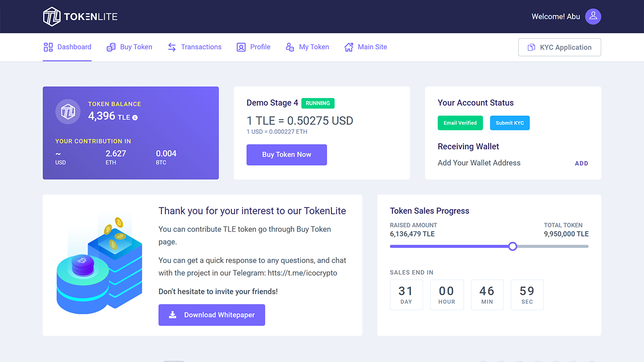Select the Dashboard grid icon
644x362 pixels.
coord(48,47)
